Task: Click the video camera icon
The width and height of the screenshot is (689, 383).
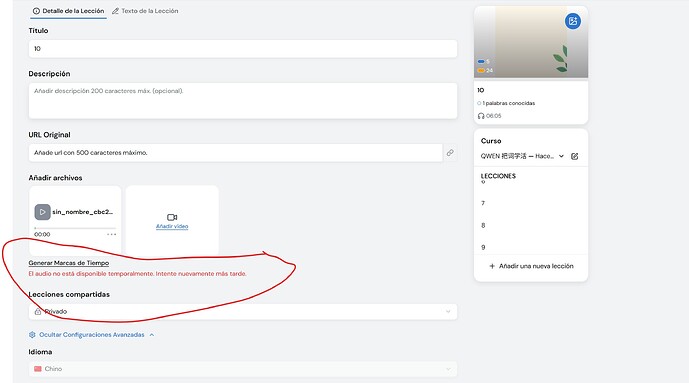Action: [x=172, y=217]
